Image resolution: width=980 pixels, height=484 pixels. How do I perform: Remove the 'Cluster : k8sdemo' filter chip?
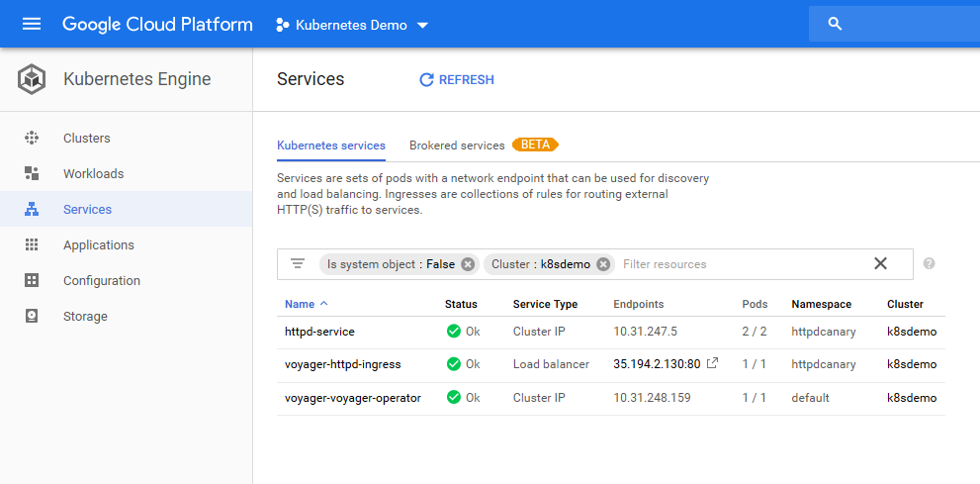603,264
